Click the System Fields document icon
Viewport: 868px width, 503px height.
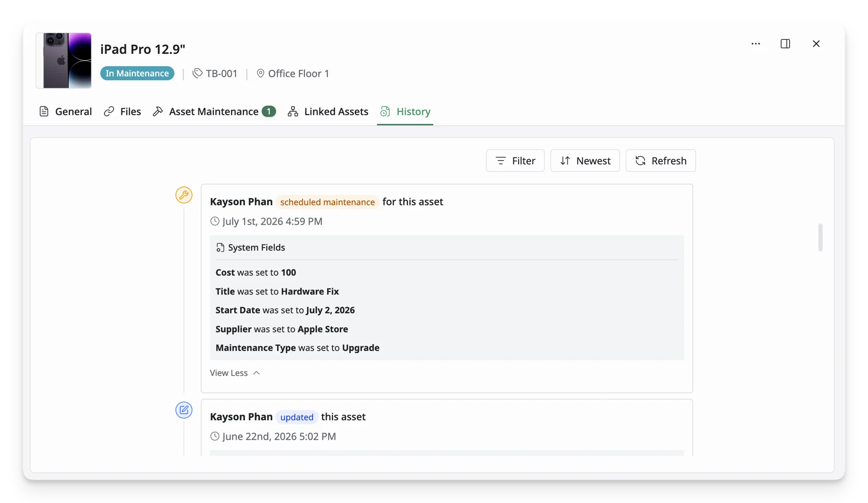(x=220, y=247)
